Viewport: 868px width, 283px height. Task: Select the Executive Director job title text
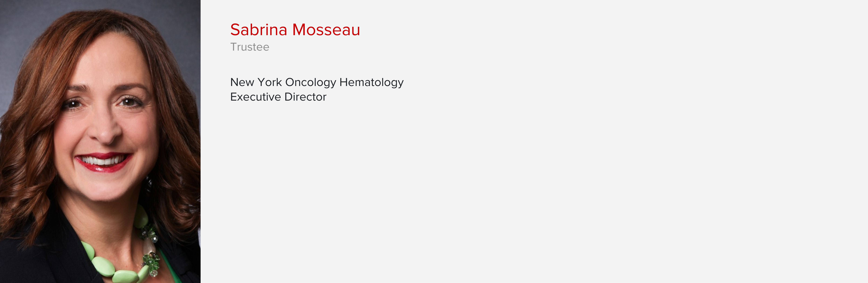click(x=278, y=97)
